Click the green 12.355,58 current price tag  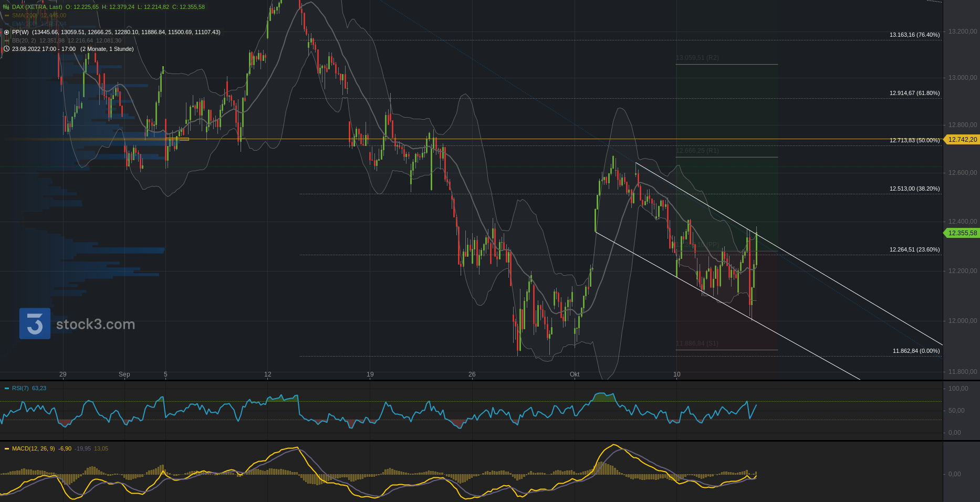coord(962,233)
